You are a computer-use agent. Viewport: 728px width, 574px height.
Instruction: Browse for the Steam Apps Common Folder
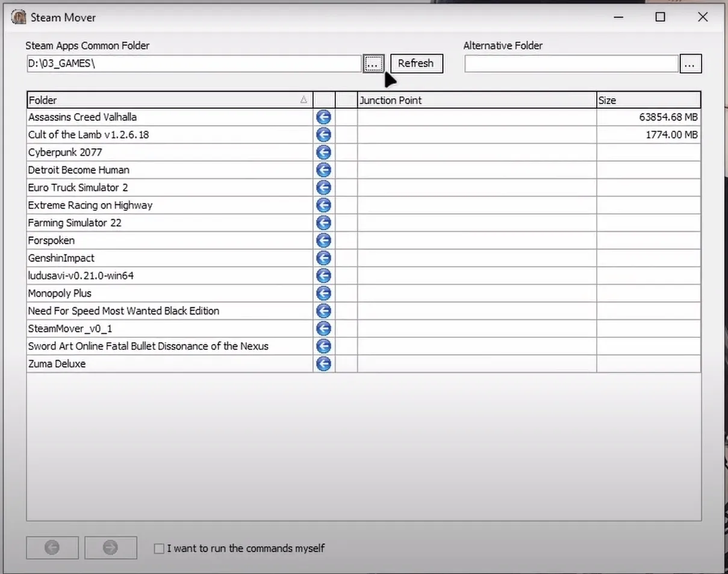373,63
